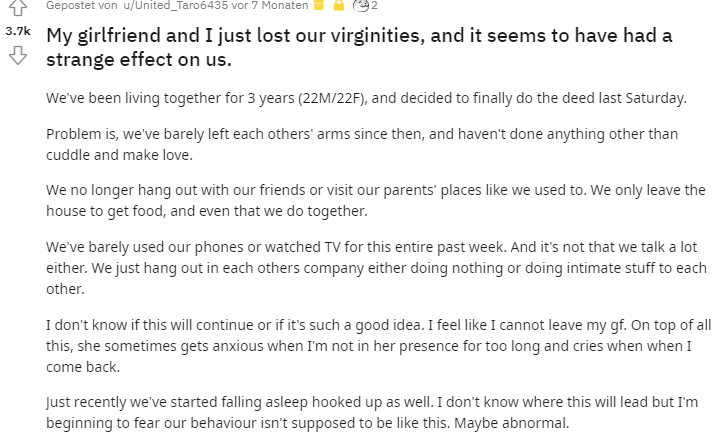This screenshot has width=721, height=448.
Task: Click the yellow archived box icon
Action: 319,5
